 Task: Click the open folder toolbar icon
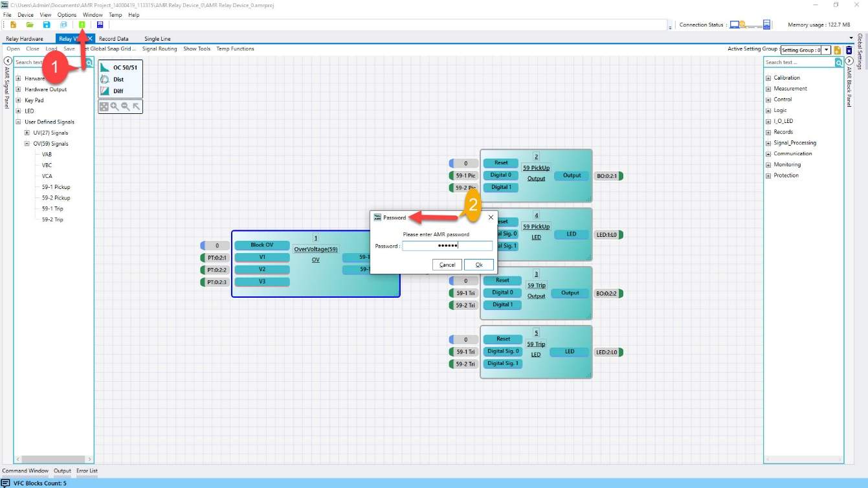tap(30, 25)
